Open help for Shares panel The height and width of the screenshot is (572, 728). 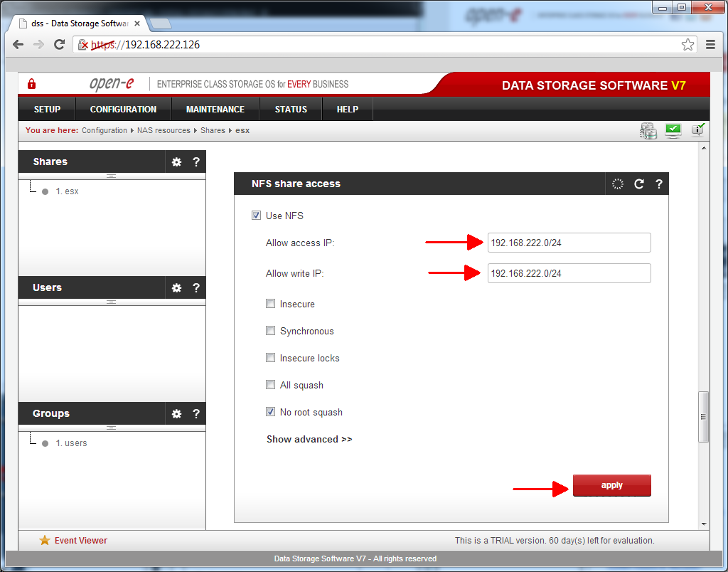point(196,161)
